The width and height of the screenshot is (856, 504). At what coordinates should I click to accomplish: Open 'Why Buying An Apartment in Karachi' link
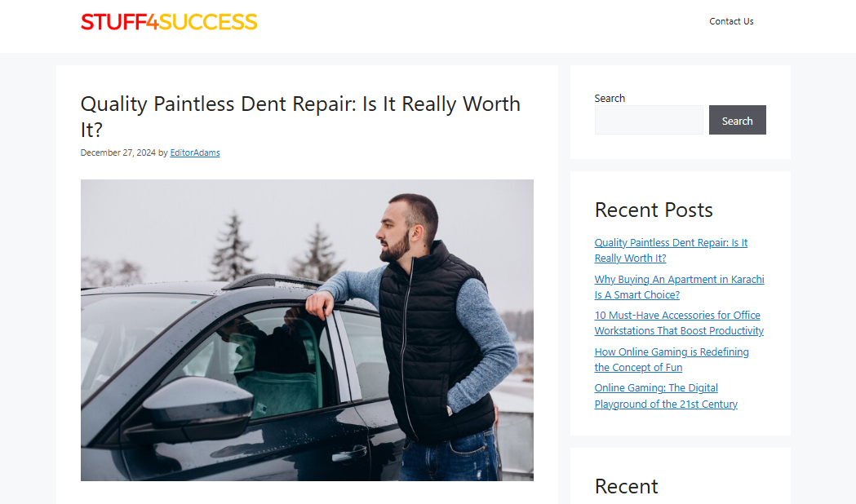[x=679, y=287]
